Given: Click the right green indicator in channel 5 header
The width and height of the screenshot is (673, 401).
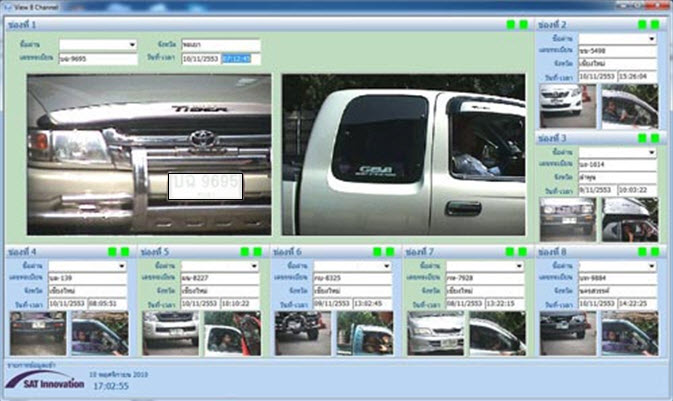Looking at the screenshot, I should (x=257, y=252).
